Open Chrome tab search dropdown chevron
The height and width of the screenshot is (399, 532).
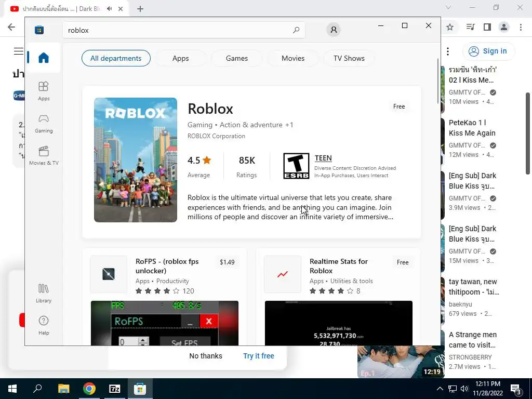pos(448,7)
